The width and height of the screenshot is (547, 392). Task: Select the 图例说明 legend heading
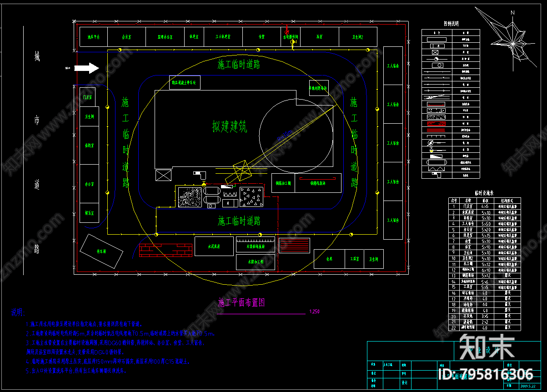(x=451, y=24)
